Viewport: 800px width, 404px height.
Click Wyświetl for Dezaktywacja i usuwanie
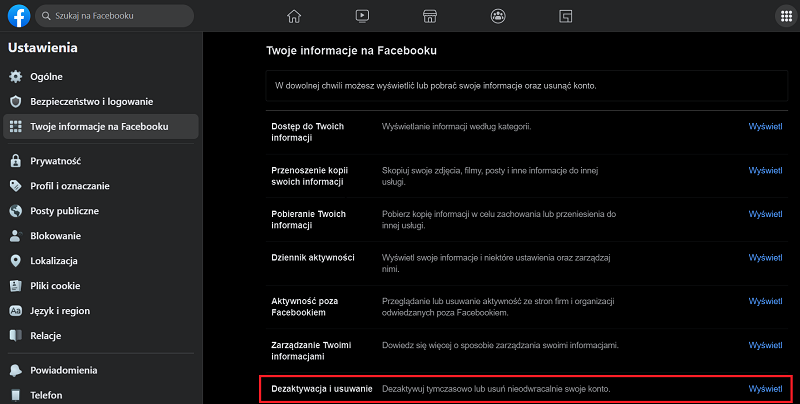coord(765,389)
